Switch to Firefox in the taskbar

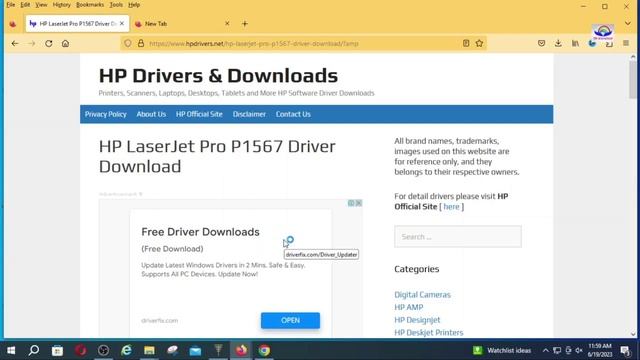coord(241,350)
